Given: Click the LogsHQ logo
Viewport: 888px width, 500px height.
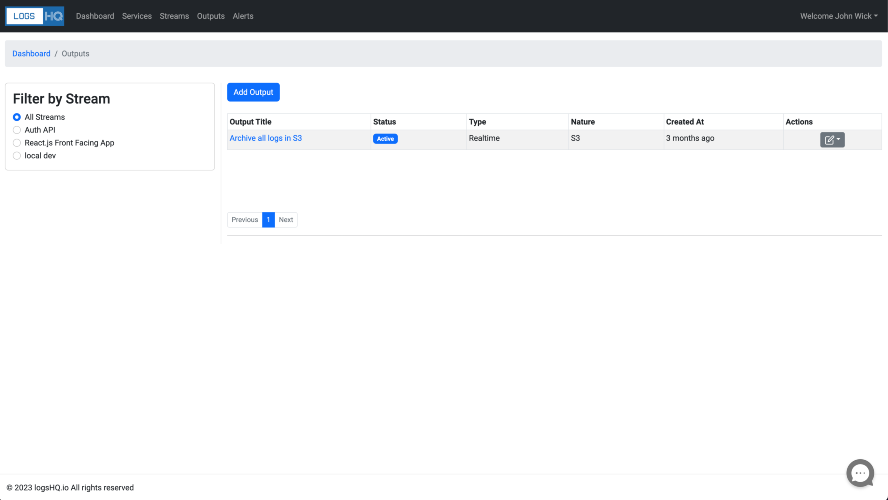Looking at the screenshot, I should click(x=35, y=16).
